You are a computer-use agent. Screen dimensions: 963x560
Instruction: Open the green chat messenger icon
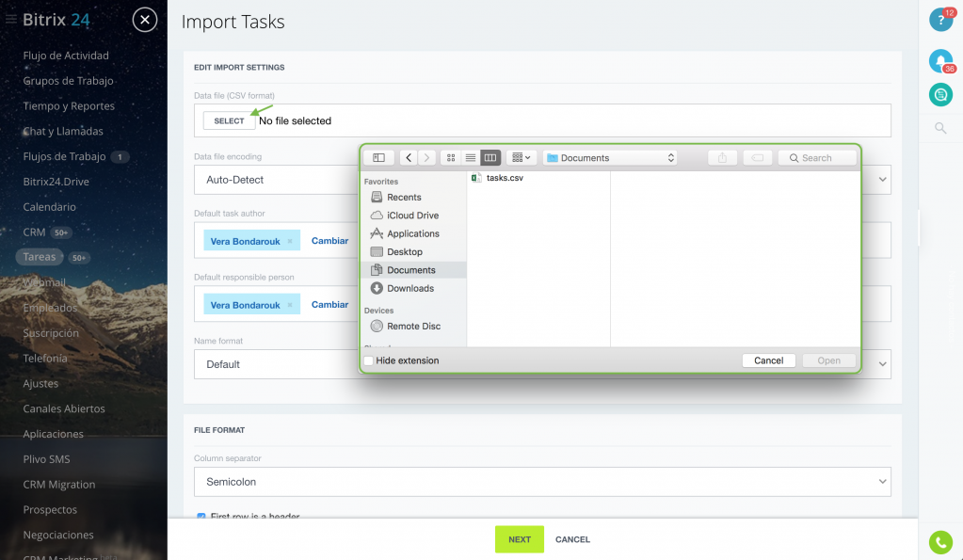coord(940,94)
